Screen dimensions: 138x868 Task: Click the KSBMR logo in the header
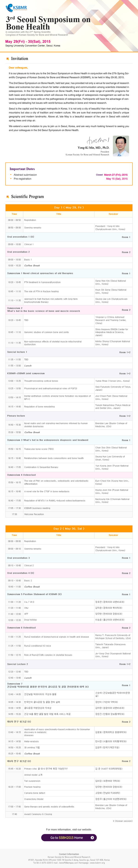17,7
